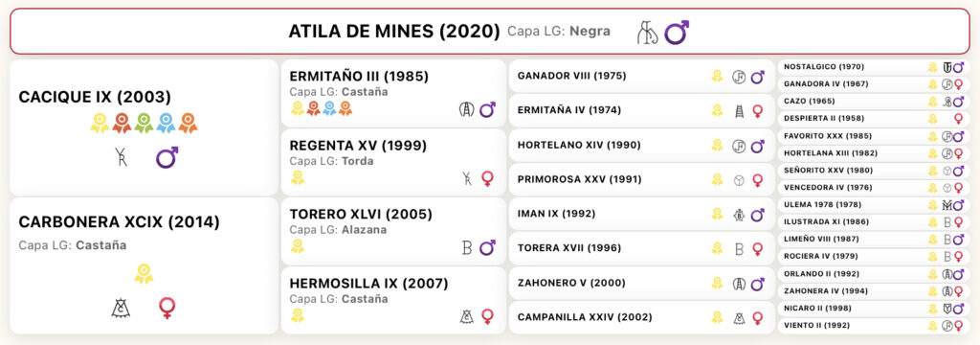The width and height of the screenshot is (980, 345).
Task: Click the brand icon in IMAN IX row
Action: click(x=739, y=214)
